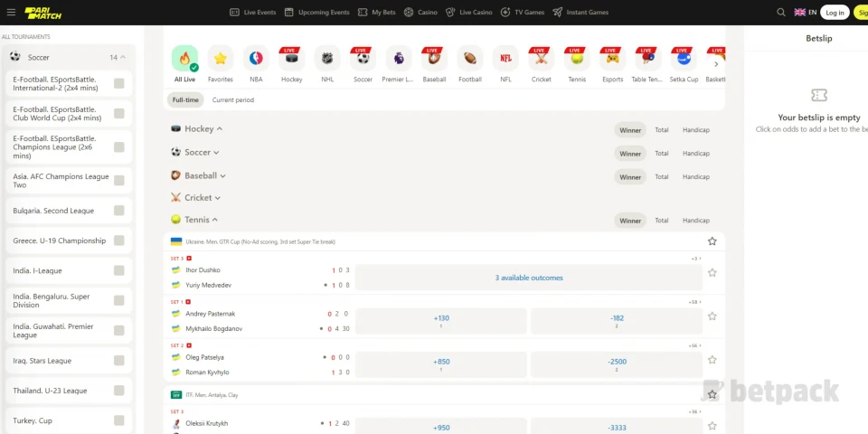Check E-Football International-2 tournament box
868x434 pixels.
tap(119, 83)
